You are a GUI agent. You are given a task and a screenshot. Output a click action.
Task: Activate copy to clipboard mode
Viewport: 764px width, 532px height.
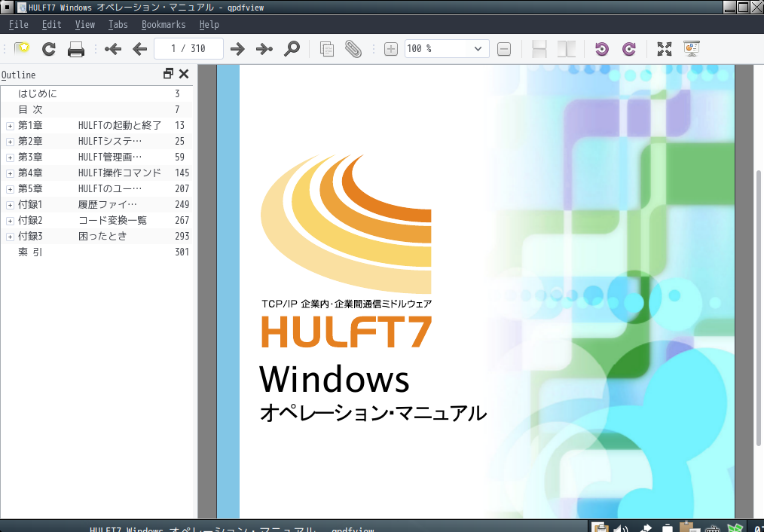pos(326,49)
